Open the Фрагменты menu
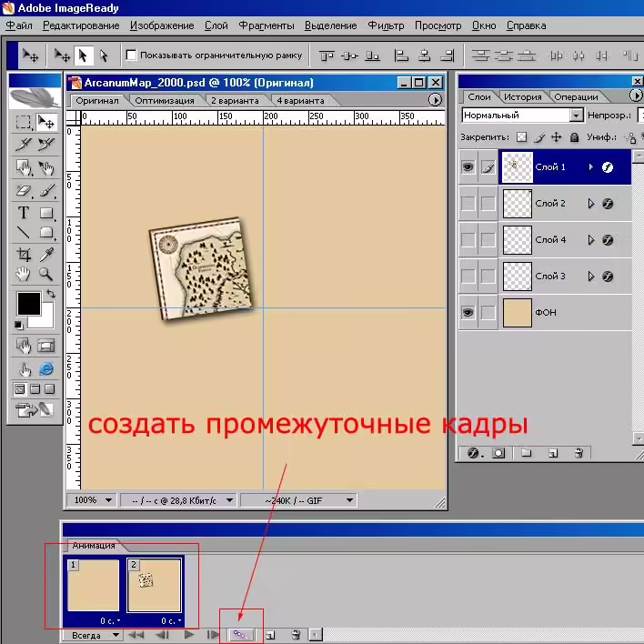 point(267,25)
